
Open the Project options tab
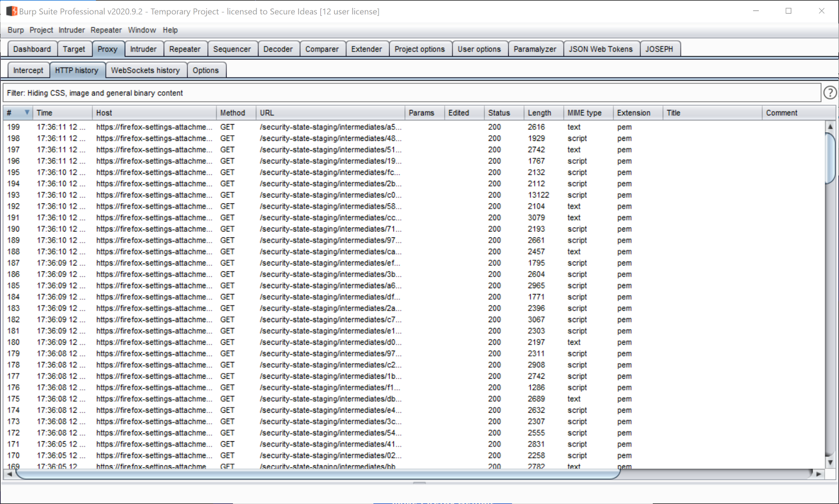point(419,49)
